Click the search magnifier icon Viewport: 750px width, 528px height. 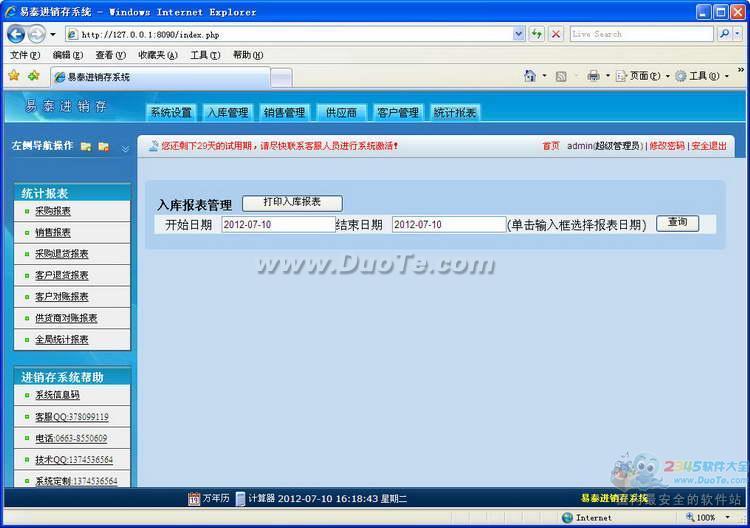tap(724, 34)
